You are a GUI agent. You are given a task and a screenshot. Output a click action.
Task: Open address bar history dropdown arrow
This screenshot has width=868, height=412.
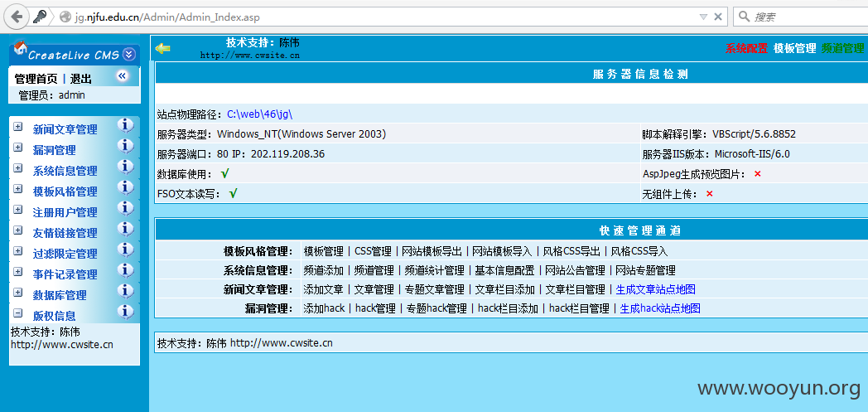pos(703,17)
